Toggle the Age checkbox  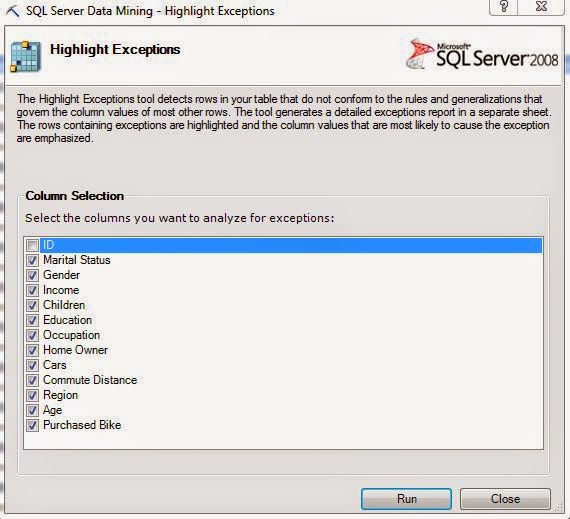point(32,410)
